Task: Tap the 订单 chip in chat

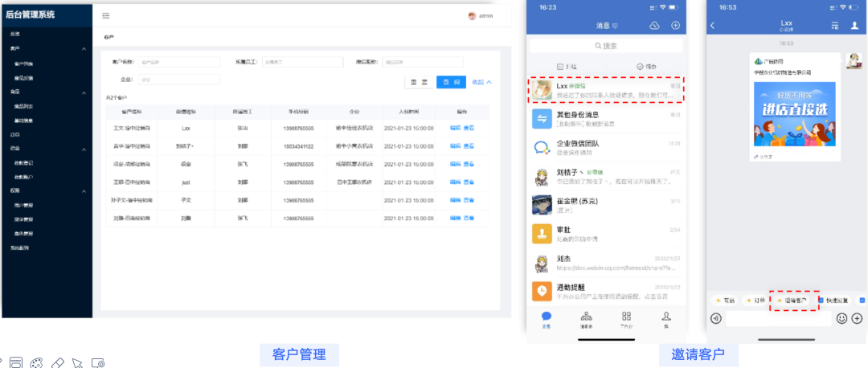Action: 755,301
